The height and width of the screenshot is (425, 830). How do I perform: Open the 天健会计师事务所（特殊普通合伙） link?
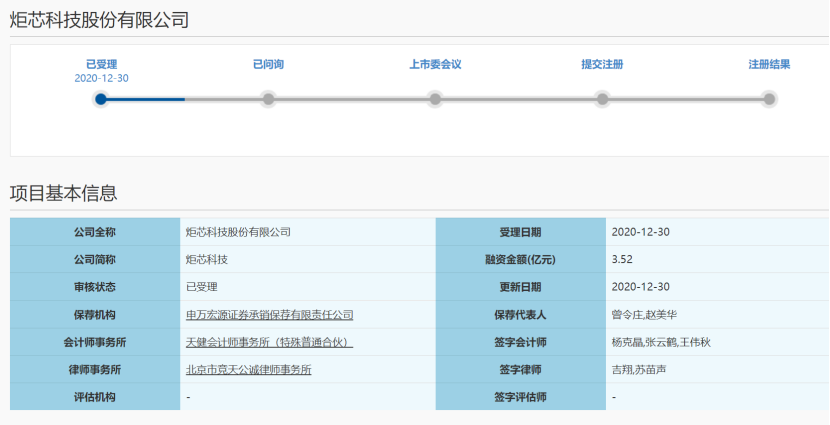(x=269, y=342)
